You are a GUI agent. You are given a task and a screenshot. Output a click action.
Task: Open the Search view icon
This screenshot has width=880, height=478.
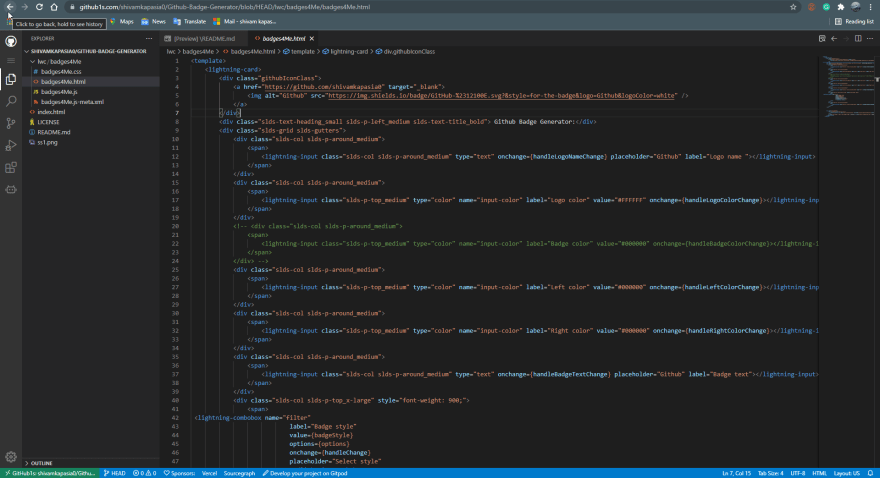11,101
